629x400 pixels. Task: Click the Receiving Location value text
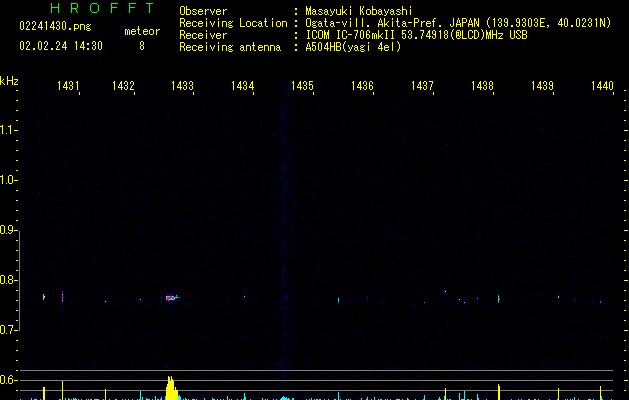point(458,23)
